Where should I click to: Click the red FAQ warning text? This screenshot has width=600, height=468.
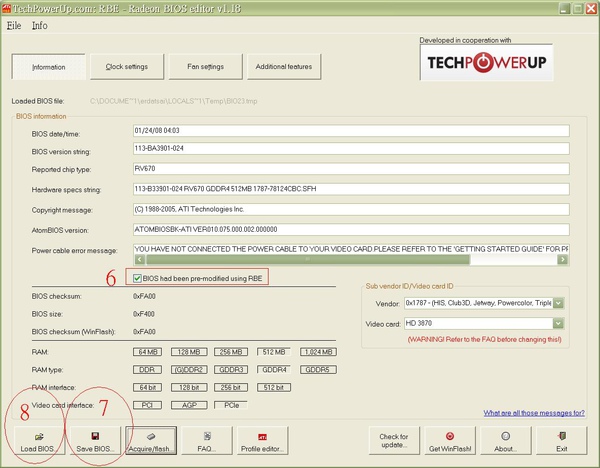[484, 339]
